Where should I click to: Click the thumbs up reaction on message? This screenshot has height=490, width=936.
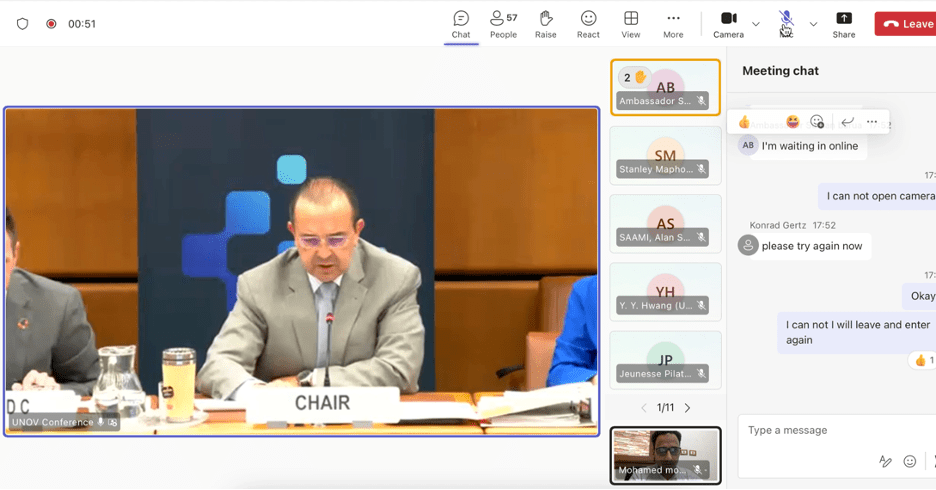pos(744,122)
